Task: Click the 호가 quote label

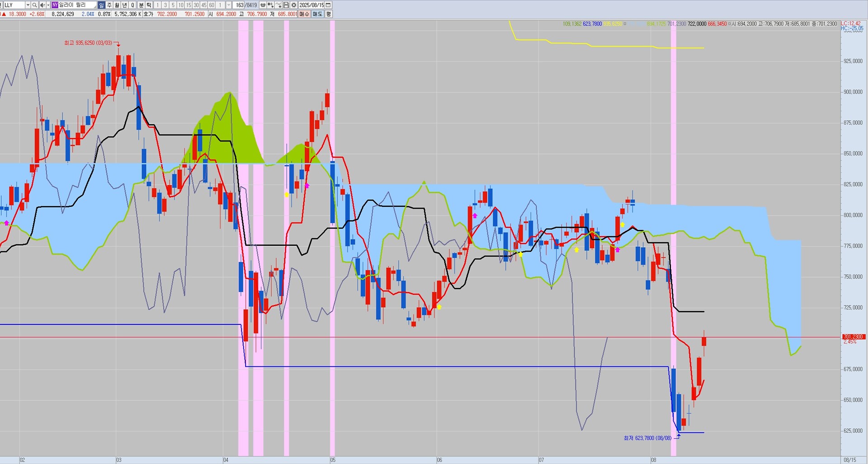Action: [148, 14]
